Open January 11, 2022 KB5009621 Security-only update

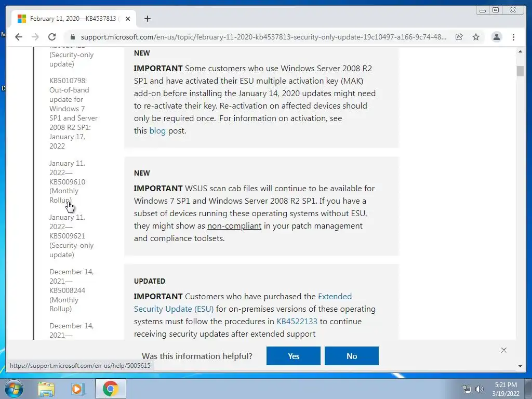pos(71,236)
